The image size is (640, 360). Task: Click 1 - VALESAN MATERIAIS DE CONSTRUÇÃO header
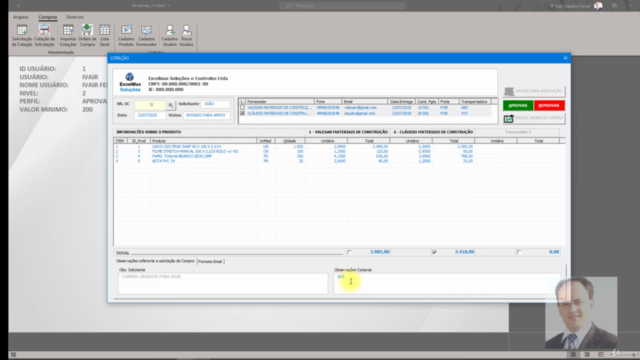pyautogui.click(x=348, y=132)
